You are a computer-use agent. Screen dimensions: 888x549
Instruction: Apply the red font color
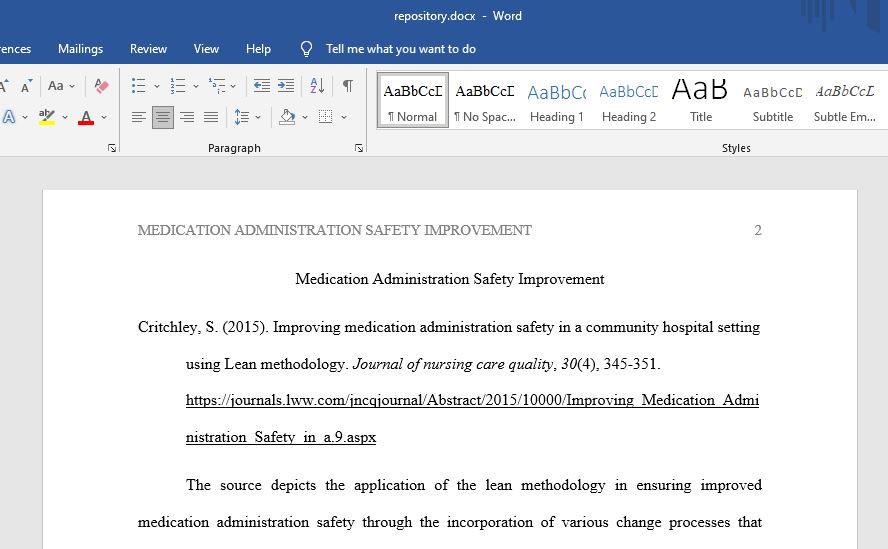coord(86,117)
